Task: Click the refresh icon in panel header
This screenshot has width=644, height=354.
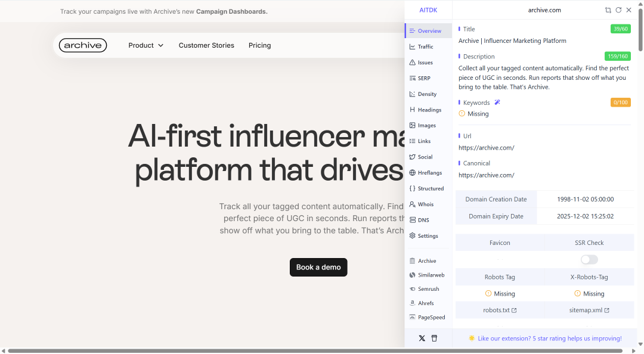Action: (x=618, y=10)
